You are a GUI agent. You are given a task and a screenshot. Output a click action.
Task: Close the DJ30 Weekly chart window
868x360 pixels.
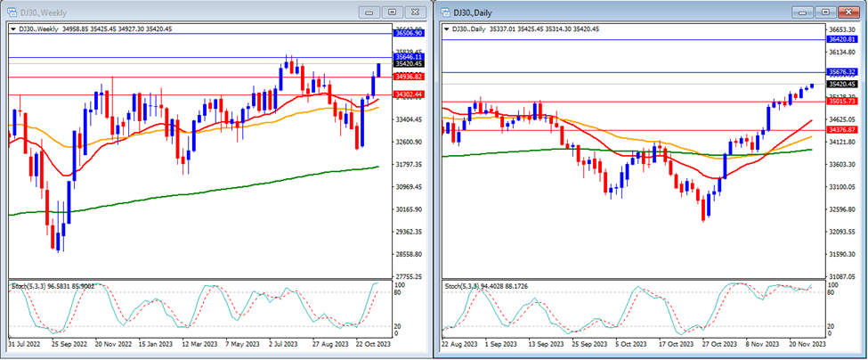point(413,12)
